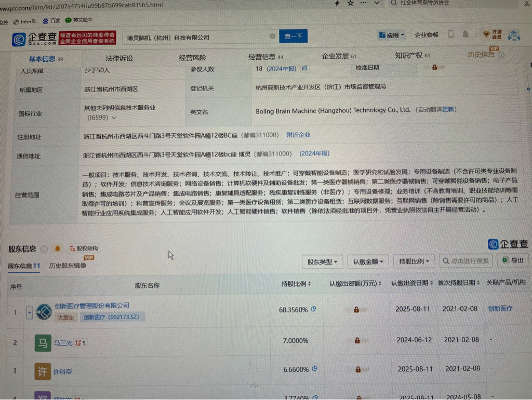The height and width of the screenshot is (400, 532).
Task: Click the green 马 avatar icon
Action: (43, 343)
